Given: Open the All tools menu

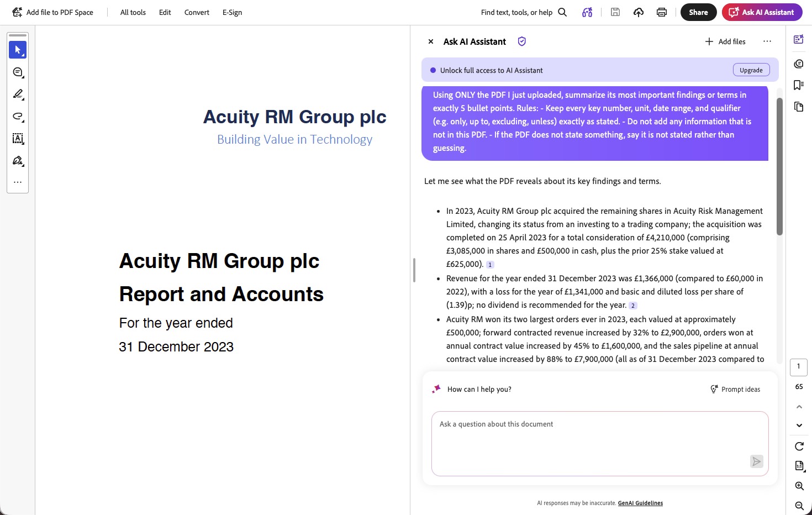Looking at the screenshot, I should pyautogui.click(x=133, y=12).
